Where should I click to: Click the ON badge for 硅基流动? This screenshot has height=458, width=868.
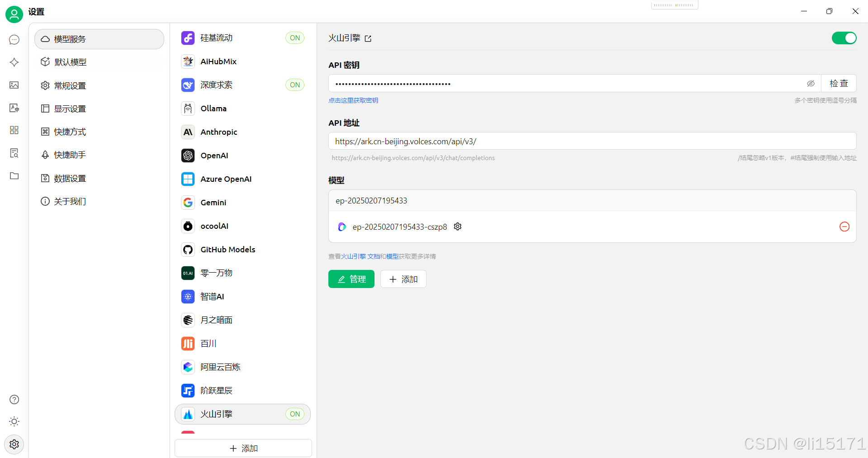(295, 38)
